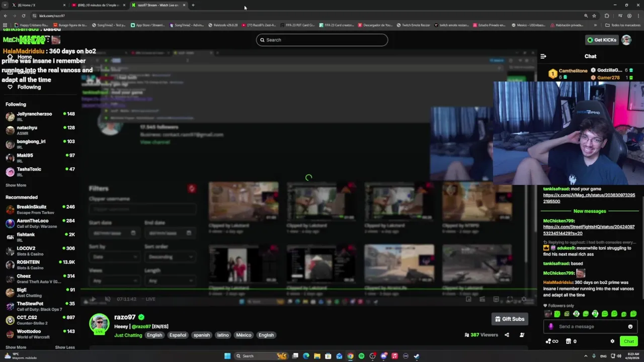
Task: Open Steam from the taskbar
Action: (417, 356)
